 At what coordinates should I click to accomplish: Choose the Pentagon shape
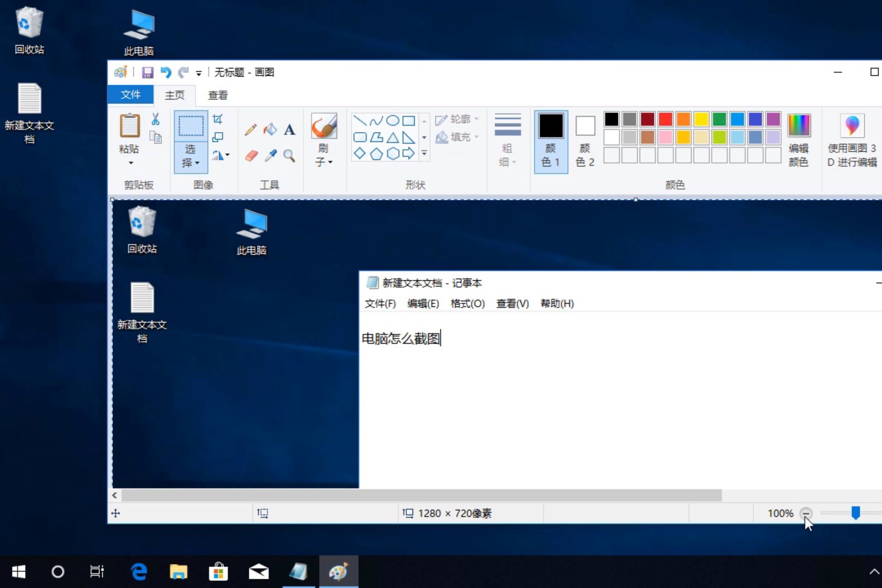tap(376, 154)
